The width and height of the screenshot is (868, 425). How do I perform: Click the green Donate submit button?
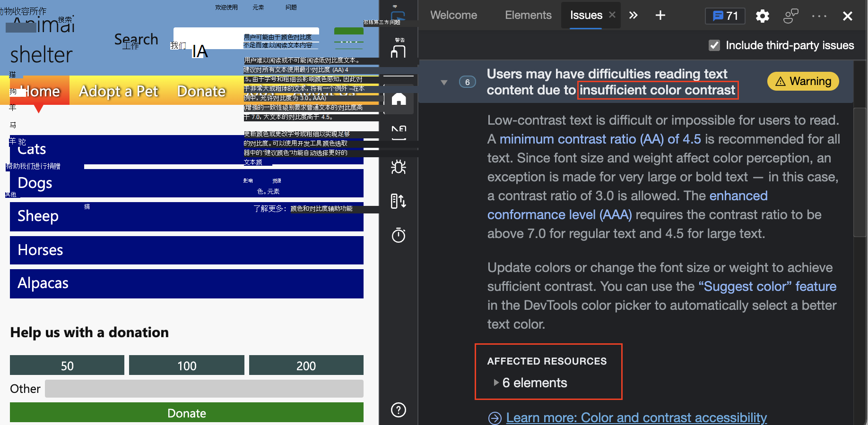(x=187, y=412)
